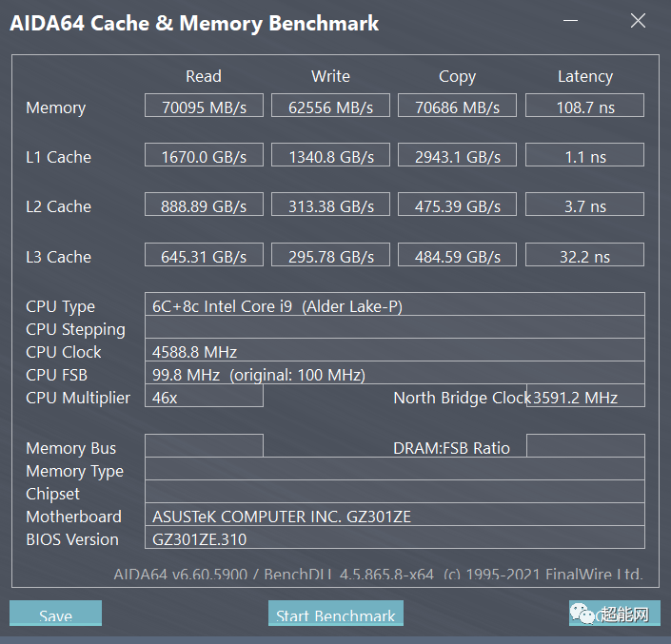Screen dimensions: 671x644
Task: Click the Memory Copy value field
Action: tap(457, 107)
